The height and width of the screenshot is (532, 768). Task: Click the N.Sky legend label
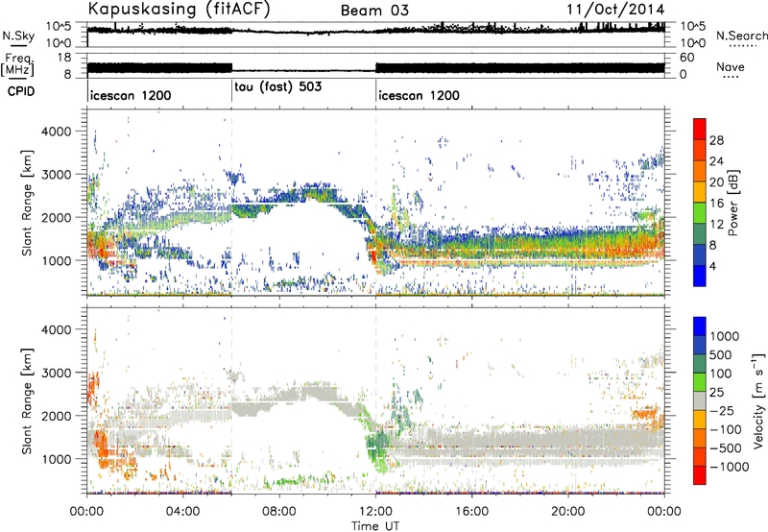coord(18,36)
